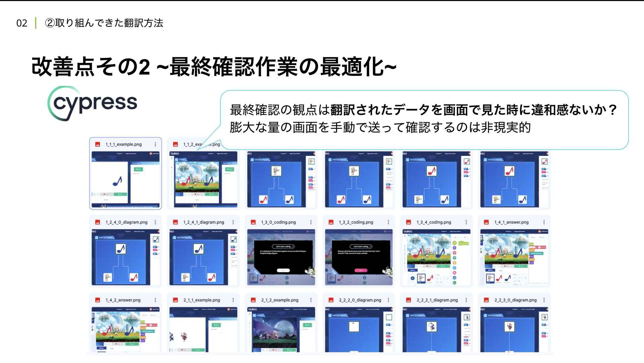Open 1_3_0_coding.png dialog screenshot thumbnail
This screenshot has width=644, height=363.
(x=281, y=257)
